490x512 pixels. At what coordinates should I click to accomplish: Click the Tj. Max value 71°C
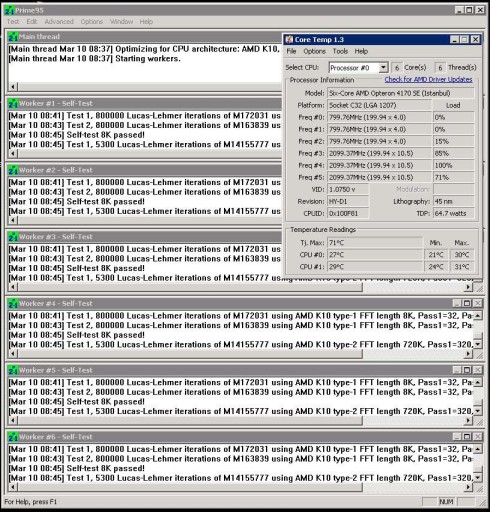tap(375, 243)
